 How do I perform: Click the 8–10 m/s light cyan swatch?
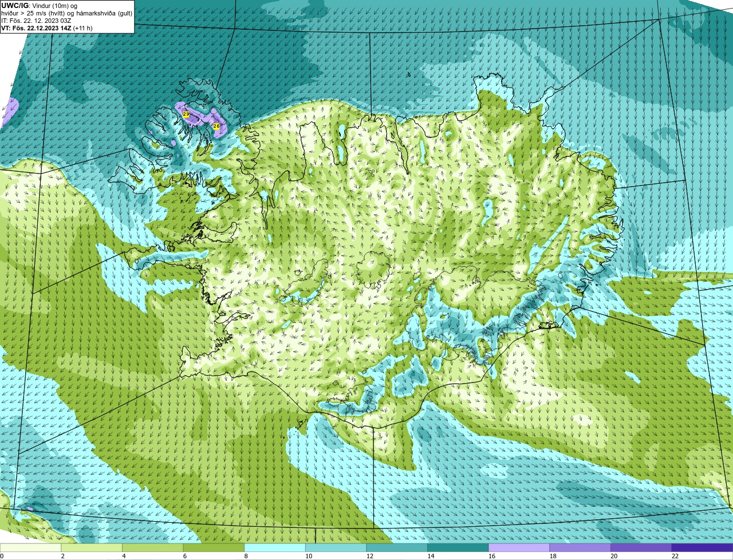pos(275,547)
